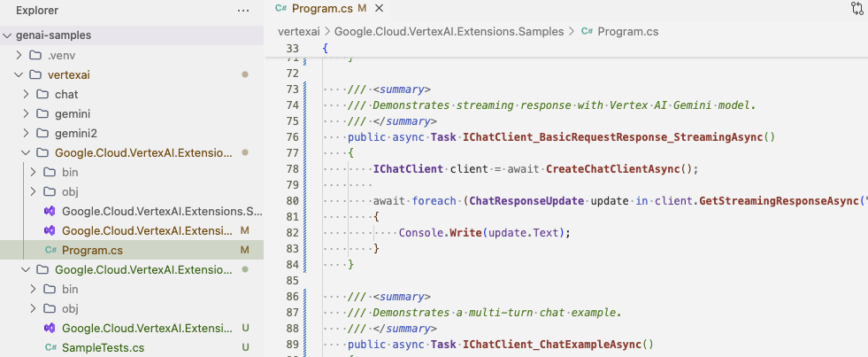This screenshot has width=868, height=357.
Task: Collapse the vertexai folder chevron
Action: click(19, 74)
